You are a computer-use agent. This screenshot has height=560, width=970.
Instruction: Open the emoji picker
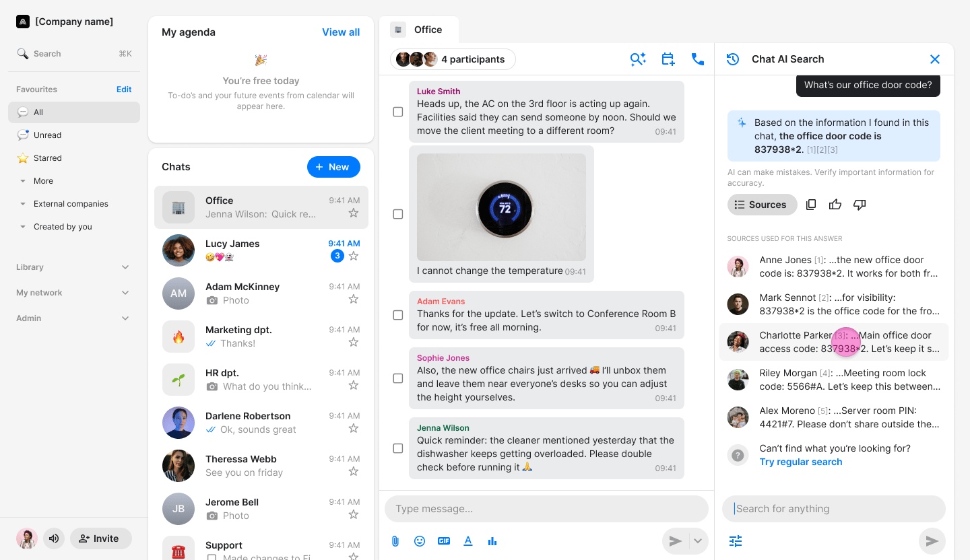click(x=420, y=541)
